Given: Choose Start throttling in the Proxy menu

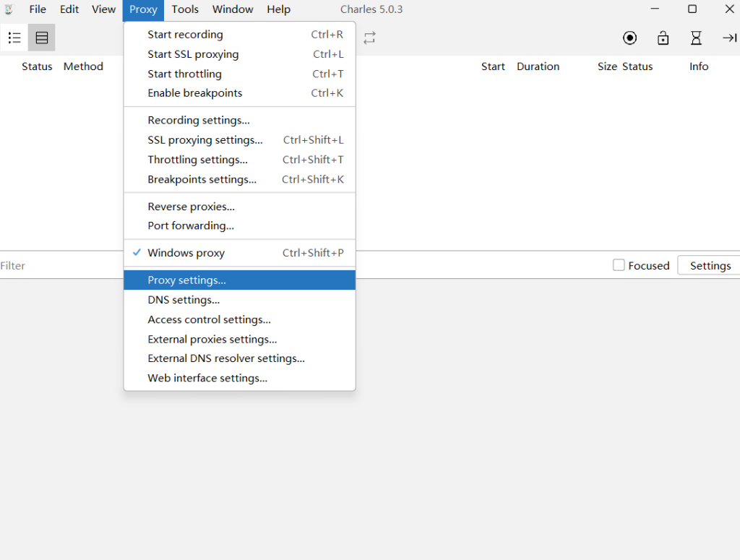Looking at the screenshot, I should [185, 74].
